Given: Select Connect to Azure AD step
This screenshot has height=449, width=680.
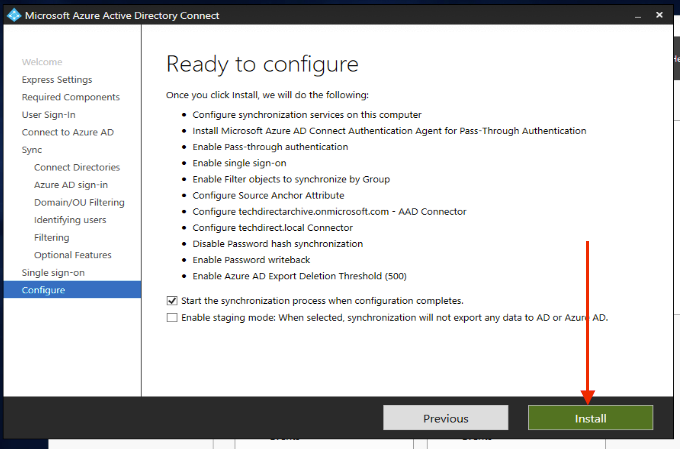Looking at the screenshot, I should click(68, 132).
